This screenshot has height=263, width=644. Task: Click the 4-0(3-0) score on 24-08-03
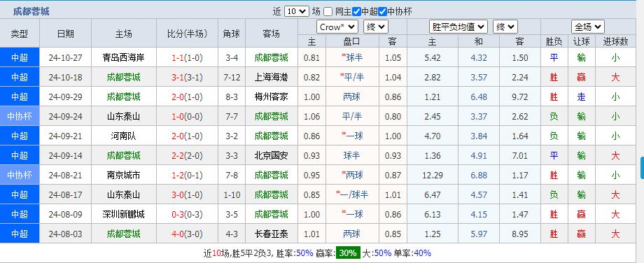pyautogui.click(x=188, y=234)
